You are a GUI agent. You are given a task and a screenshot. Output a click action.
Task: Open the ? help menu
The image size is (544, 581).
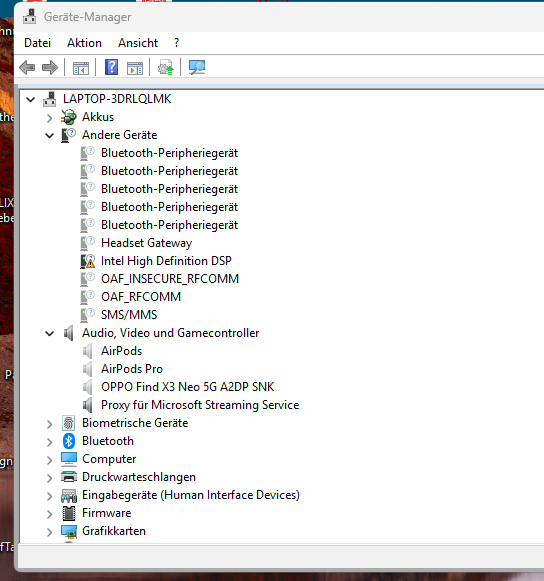coord(176,43)
